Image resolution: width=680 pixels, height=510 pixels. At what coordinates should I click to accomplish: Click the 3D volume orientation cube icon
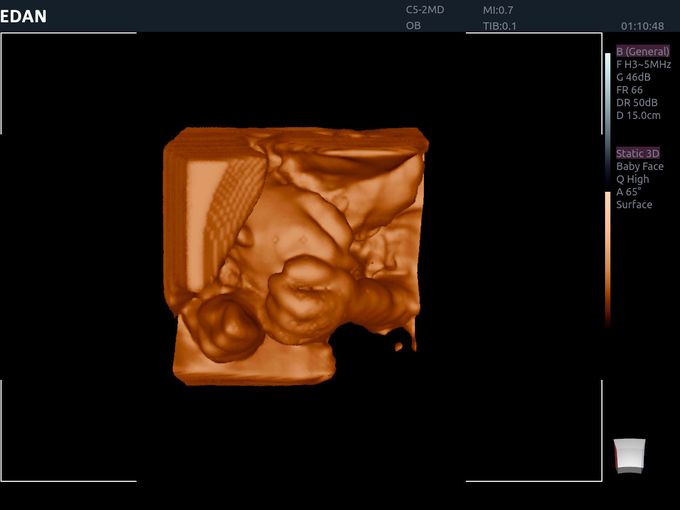[x=629, y=455]
